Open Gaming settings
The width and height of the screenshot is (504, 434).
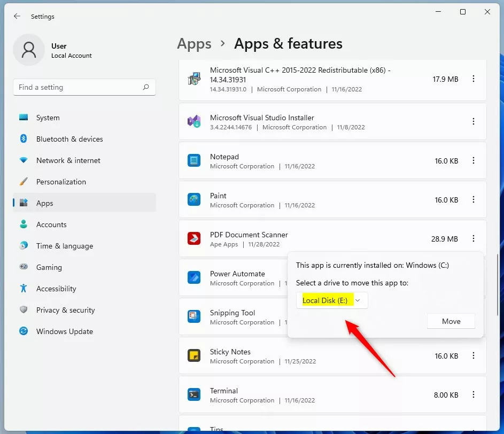click(84, 267)
